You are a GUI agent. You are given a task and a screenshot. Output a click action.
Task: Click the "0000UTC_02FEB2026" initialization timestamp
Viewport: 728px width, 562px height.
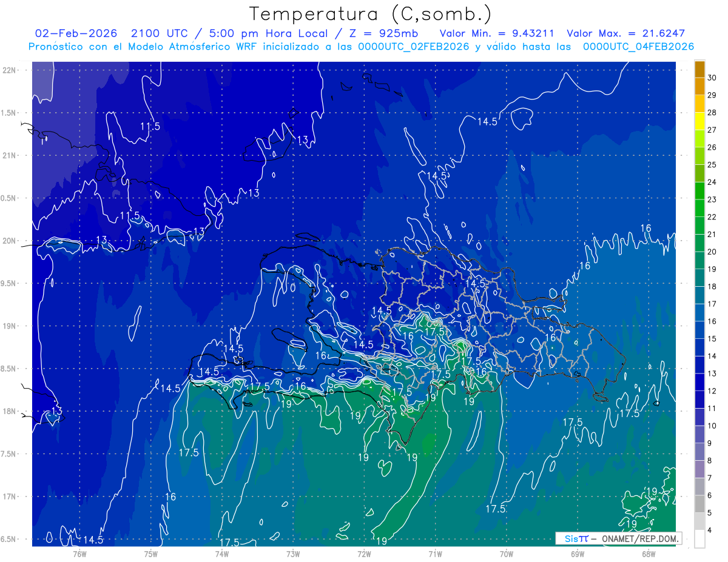click(414, 46)
